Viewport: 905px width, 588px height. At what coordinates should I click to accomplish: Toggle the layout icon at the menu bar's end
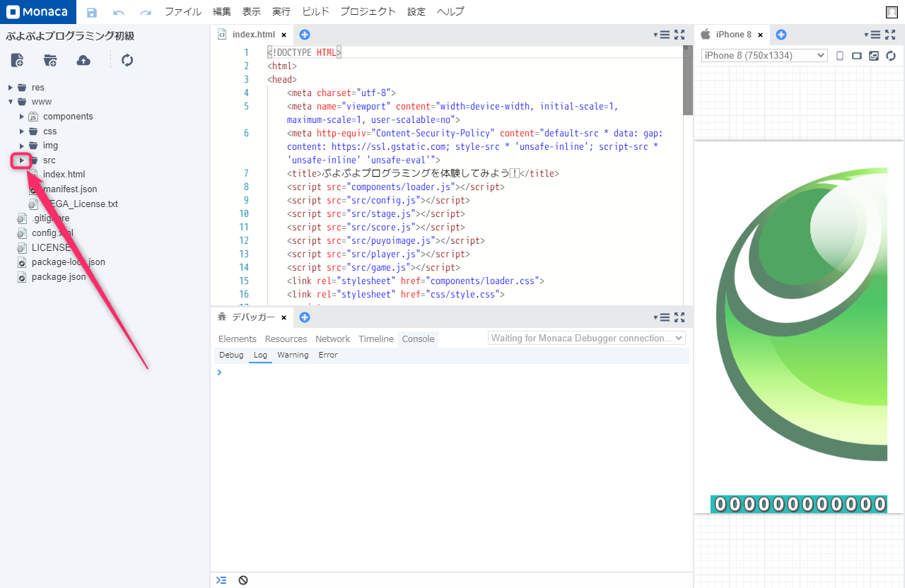[x=892, y=12]
